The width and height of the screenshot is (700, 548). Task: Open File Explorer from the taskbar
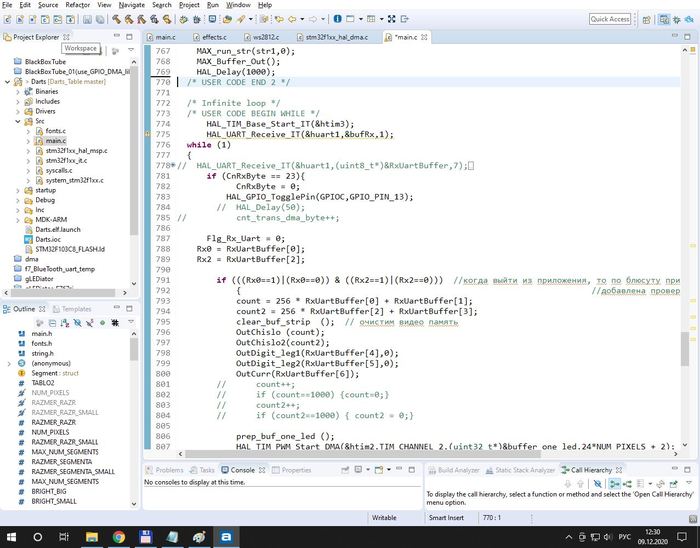click(92, 536)
